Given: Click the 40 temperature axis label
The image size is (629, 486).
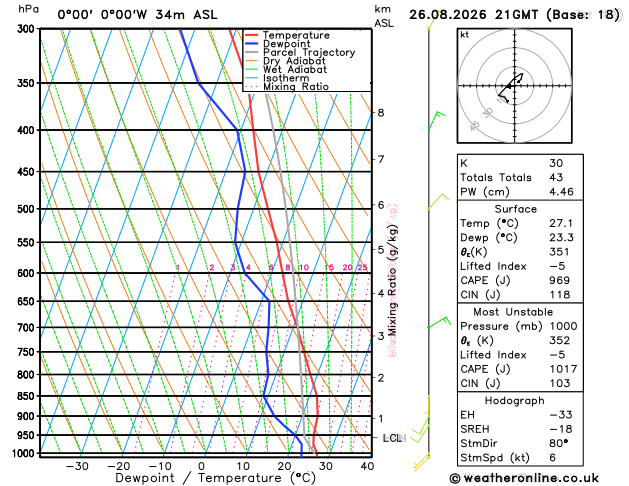Looking at the screenshot, I should coord(367,466).
